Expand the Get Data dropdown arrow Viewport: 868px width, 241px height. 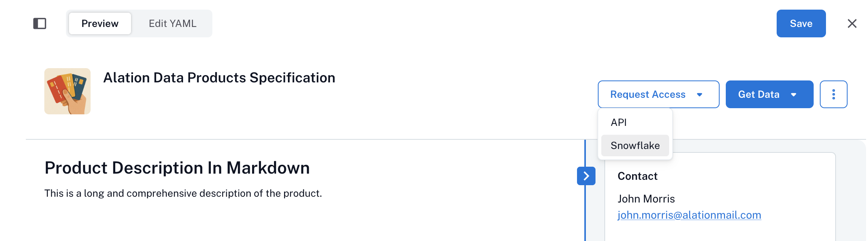point(794,95)
